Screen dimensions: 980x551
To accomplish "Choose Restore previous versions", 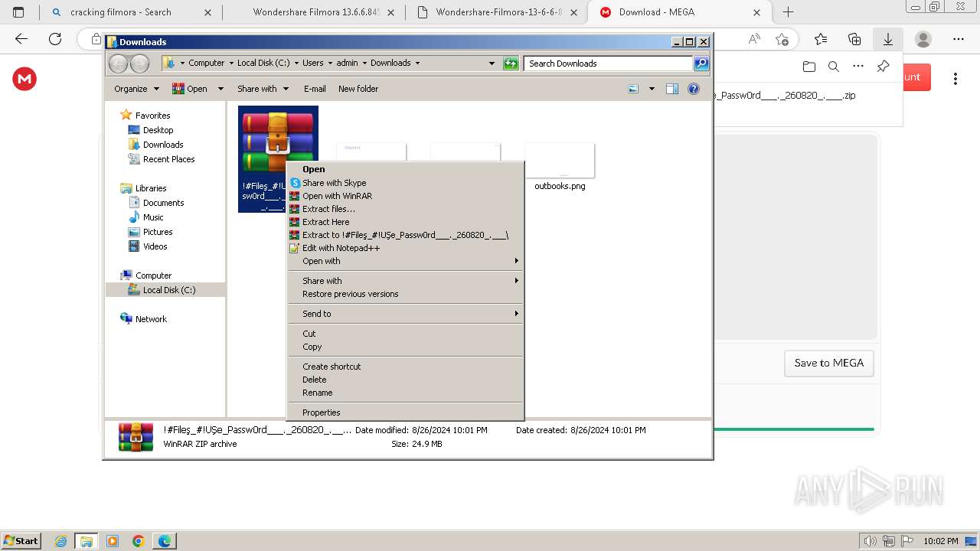I will tap(350, 294).
